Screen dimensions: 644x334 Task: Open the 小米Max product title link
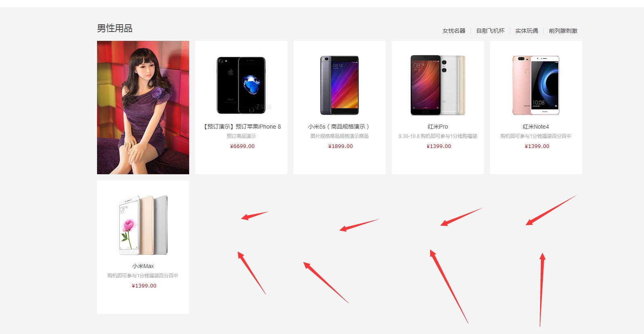[143, 266]
